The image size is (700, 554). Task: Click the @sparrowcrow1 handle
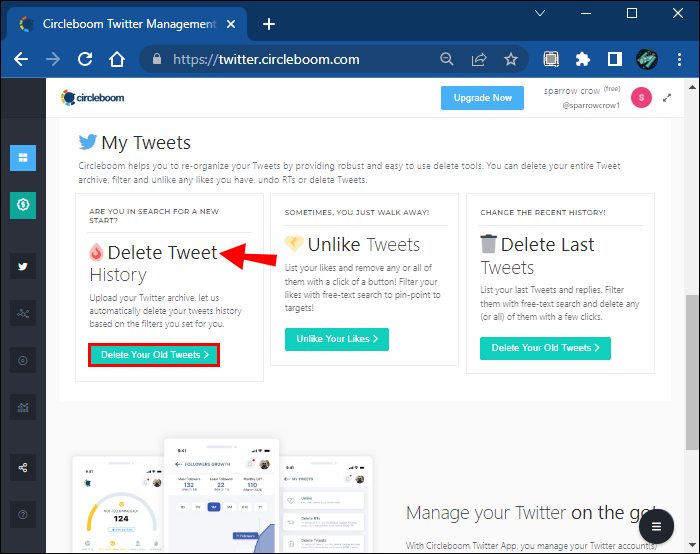(x=591, y=105)
